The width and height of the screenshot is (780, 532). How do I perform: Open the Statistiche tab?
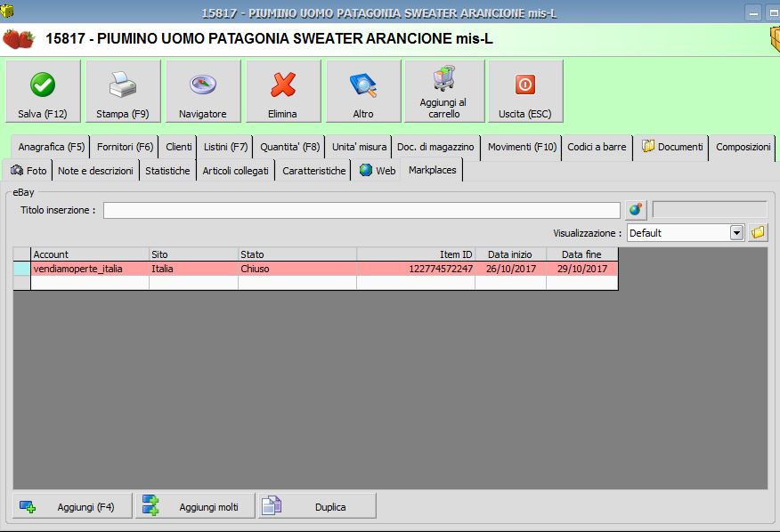[x=167, y=171]
